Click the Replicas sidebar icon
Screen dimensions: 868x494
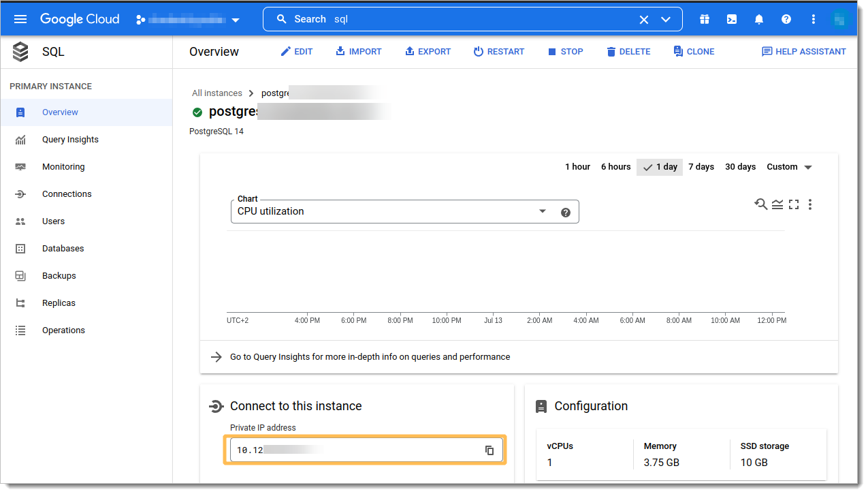click(x=20, y=303)
